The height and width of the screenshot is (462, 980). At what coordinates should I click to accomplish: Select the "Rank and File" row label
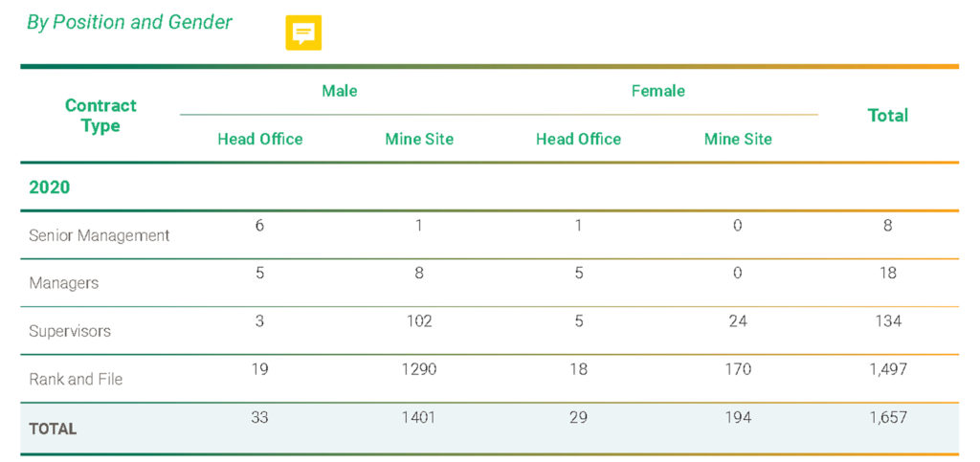point(76,379)
